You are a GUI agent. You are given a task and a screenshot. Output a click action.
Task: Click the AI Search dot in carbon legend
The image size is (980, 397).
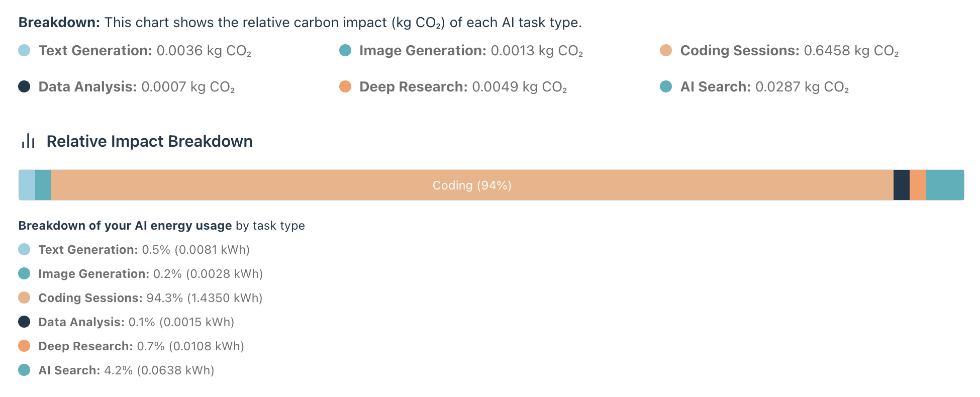[x=666, y=86]
